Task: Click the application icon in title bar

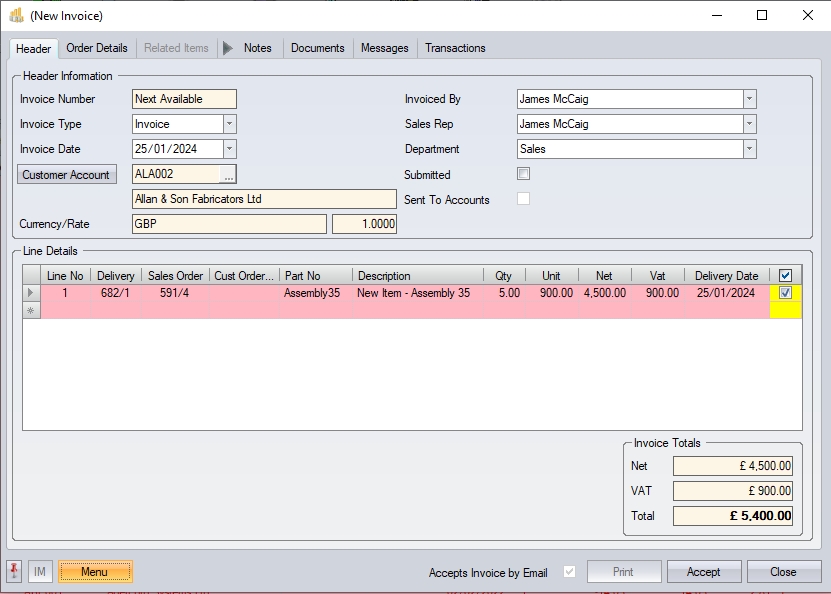Action: [16, 15]
